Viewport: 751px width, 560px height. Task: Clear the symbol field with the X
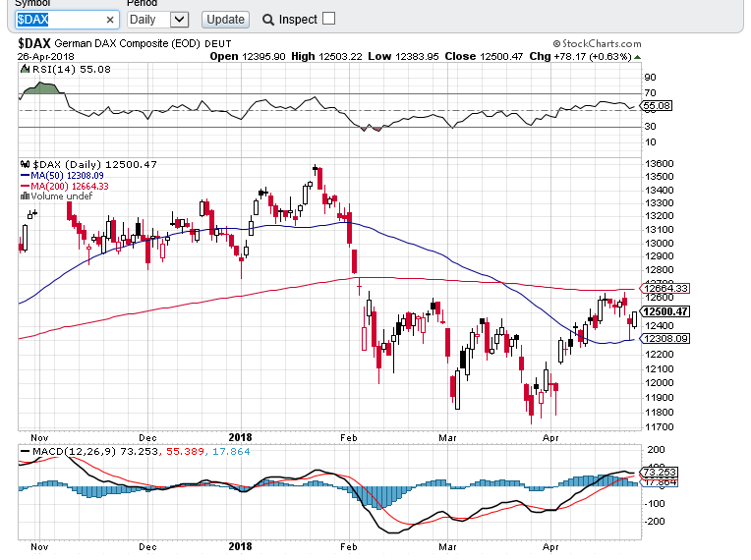pos(110,20)
